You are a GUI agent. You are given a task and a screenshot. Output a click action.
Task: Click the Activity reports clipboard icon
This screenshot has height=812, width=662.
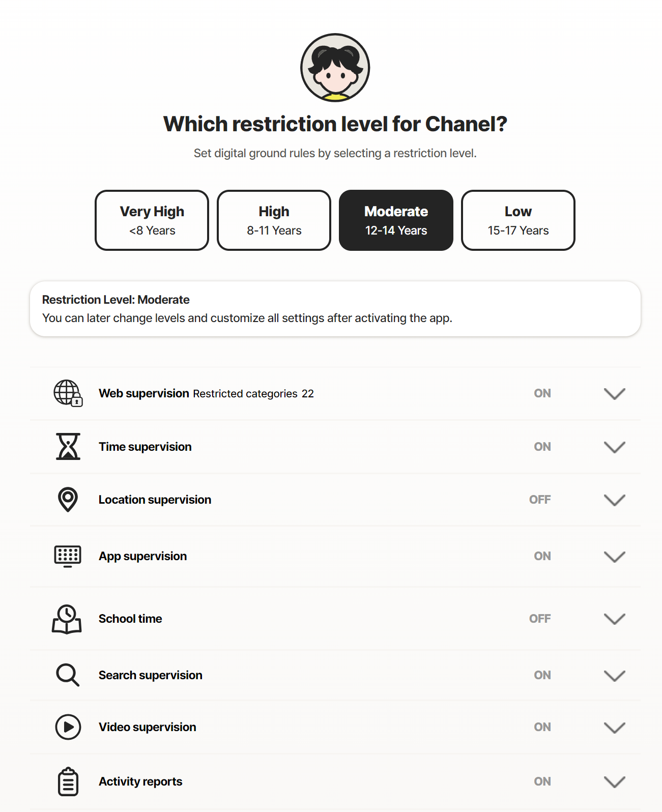tap(68, 781)
